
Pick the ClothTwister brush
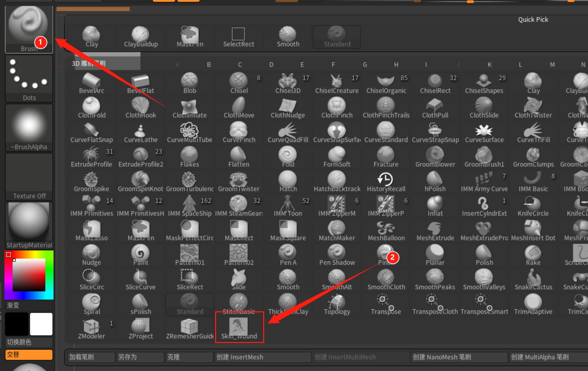(533, 108)
